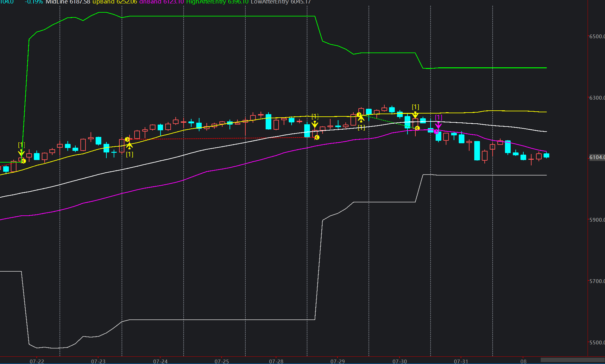The image size is (605, 364).
Task: Click the 6300.0 price axis label
Action: (597, 98)
